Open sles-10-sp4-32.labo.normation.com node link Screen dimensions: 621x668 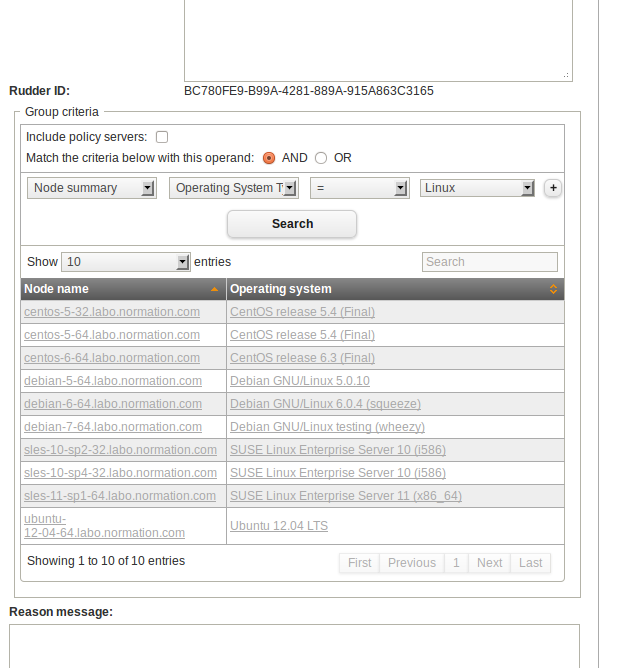coord(121,473)
